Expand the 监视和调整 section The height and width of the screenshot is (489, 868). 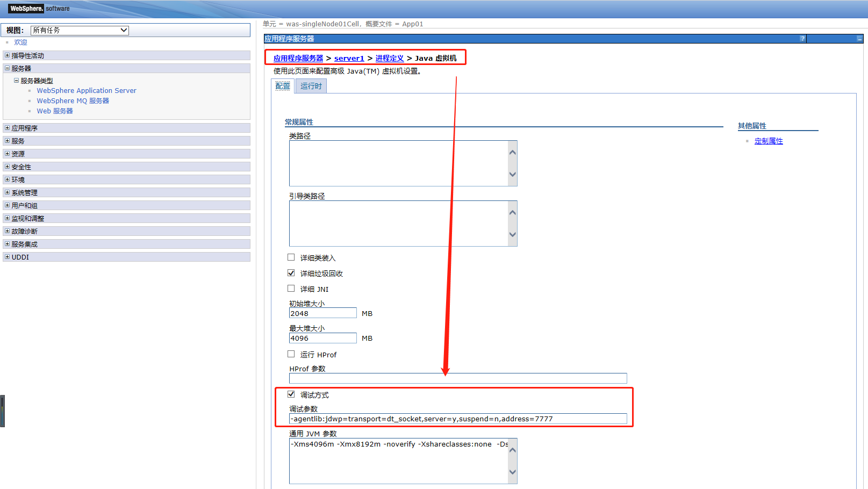click(x=7, y=218)
